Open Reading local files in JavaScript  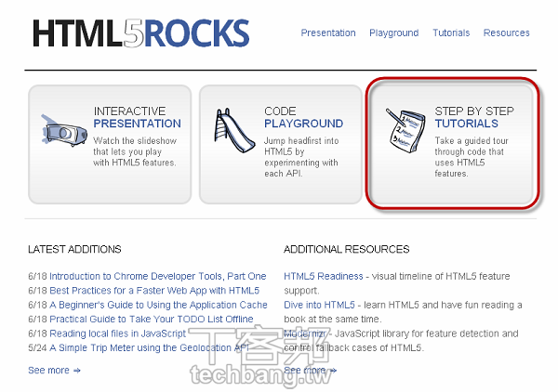click(117, 333)
